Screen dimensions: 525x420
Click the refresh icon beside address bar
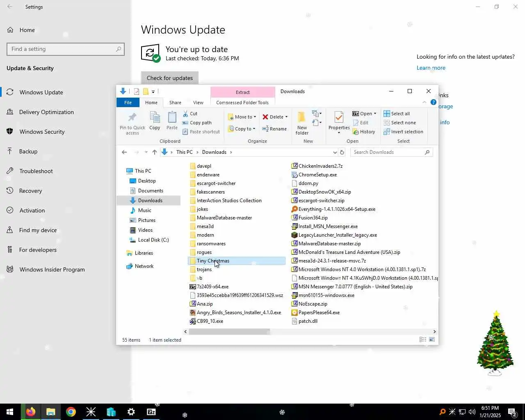[x=342, y=152]
